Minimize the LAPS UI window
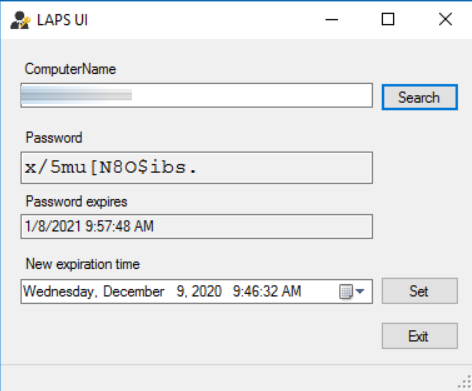 tap(331, 20)
